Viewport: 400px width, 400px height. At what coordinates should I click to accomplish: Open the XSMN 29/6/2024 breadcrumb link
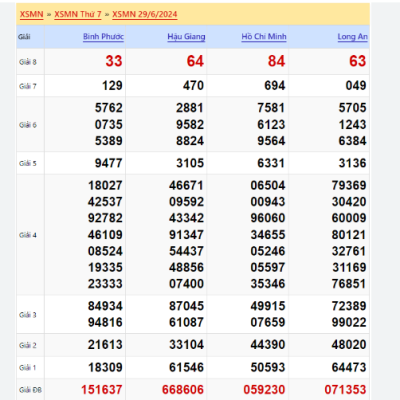coord(145,14)
